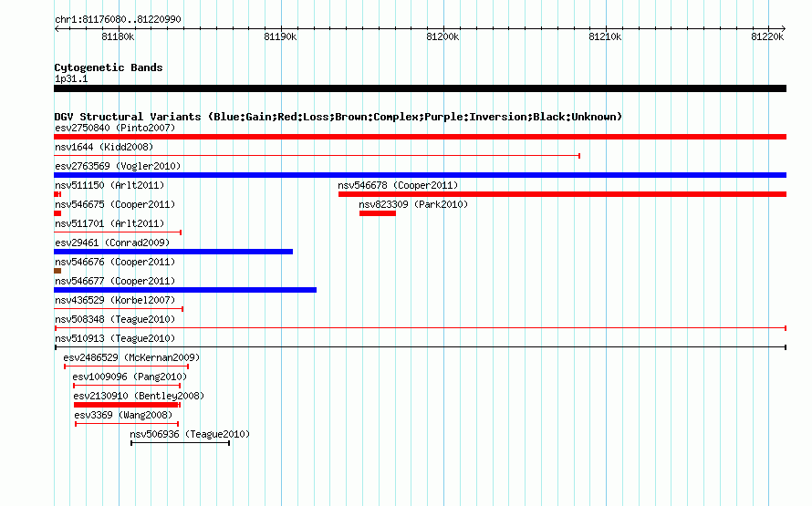Click the chr1:81176080..81220990 region label
The height and width of the screenshot is (506, 812).
click(x=118, y=19)
